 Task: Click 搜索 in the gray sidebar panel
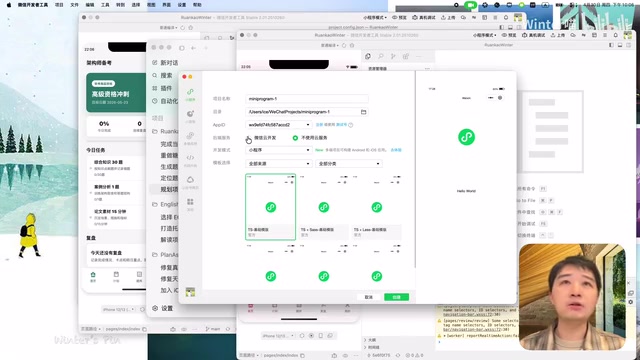(x=162, y=76)
